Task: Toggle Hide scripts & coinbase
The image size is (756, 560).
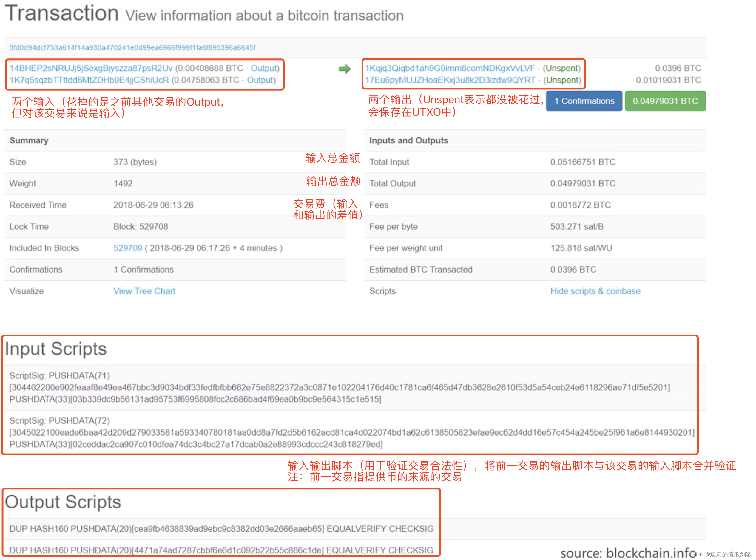Action: [595, 291]
